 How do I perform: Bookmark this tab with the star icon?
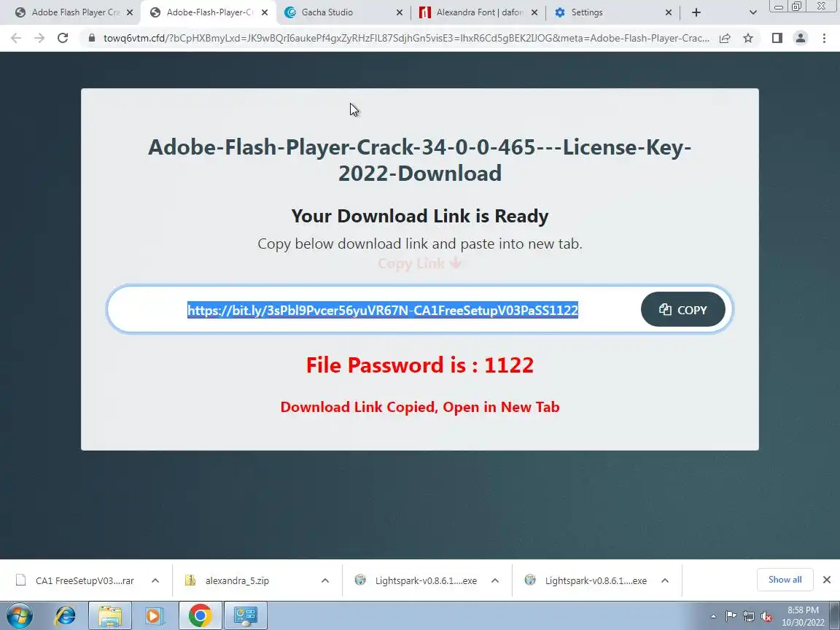[x=748, y=38]
